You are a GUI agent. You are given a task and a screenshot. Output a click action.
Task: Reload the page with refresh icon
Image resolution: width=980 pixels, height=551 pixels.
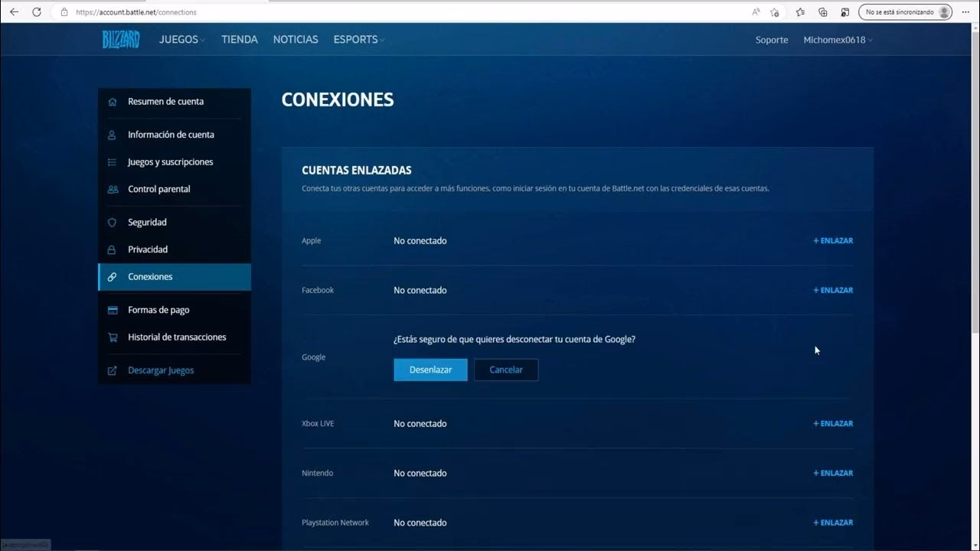click(37, 12)
